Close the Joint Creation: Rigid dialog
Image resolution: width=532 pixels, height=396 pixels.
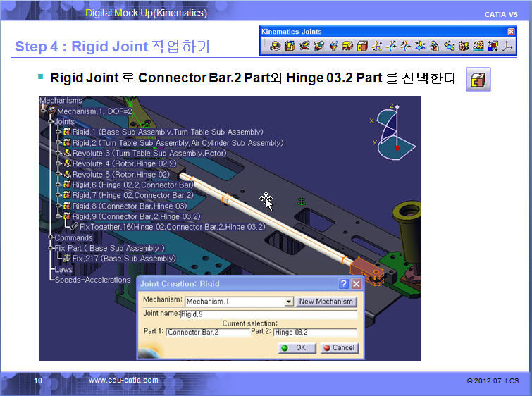tap(357, 284)
